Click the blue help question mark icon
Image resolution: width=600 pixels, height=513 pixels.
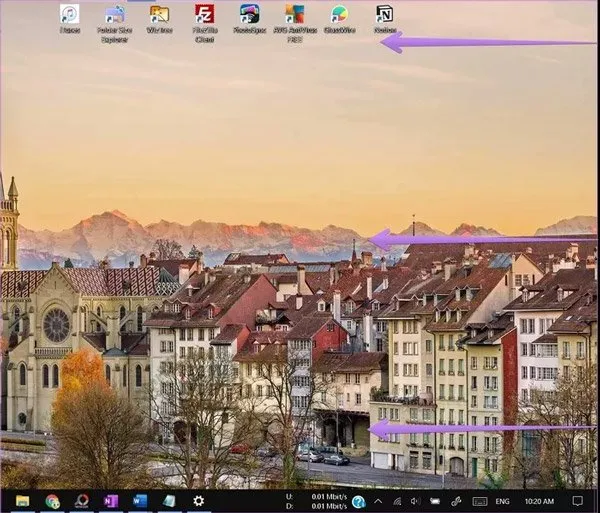358,501
